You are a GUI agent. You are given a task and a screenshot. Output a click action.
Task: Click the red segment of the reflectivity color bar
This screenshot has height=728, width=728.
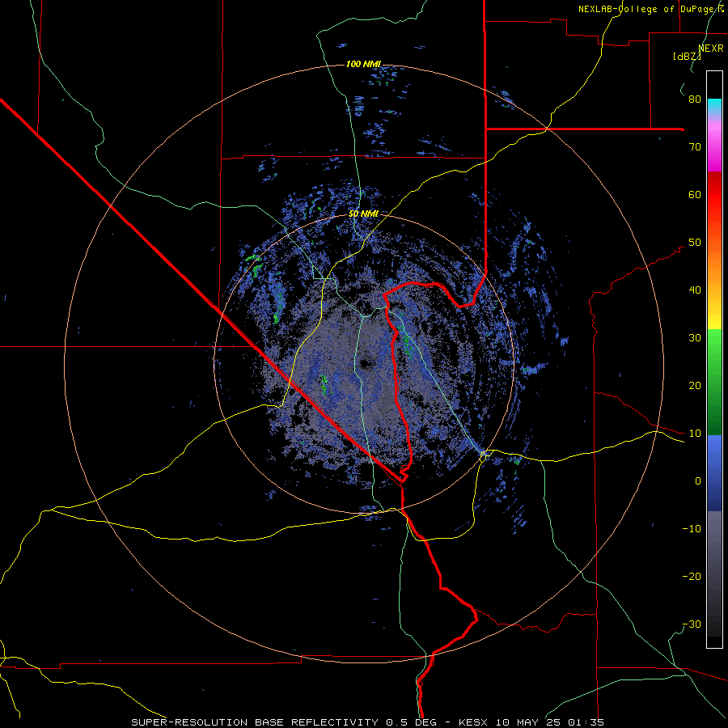(714, 195)
